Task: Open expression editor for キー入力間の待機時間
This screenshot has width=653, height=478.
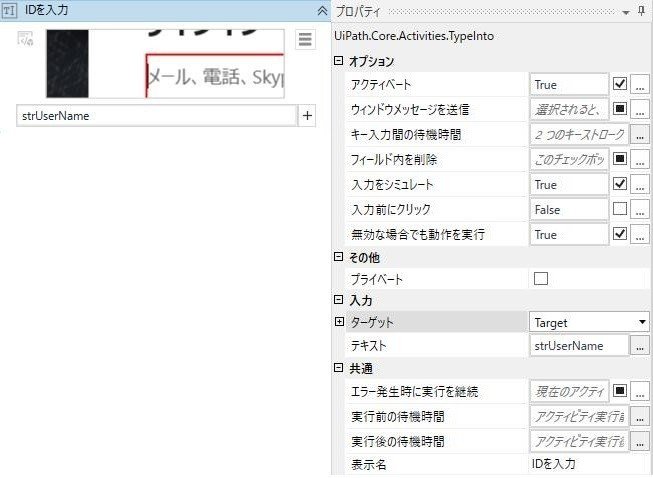Action: [640, 134]
